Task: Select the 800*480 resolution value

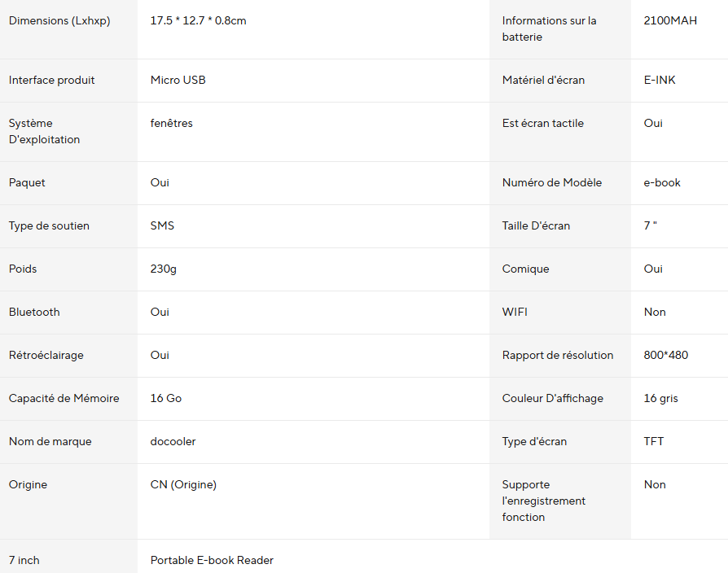Action: [665, 356]
